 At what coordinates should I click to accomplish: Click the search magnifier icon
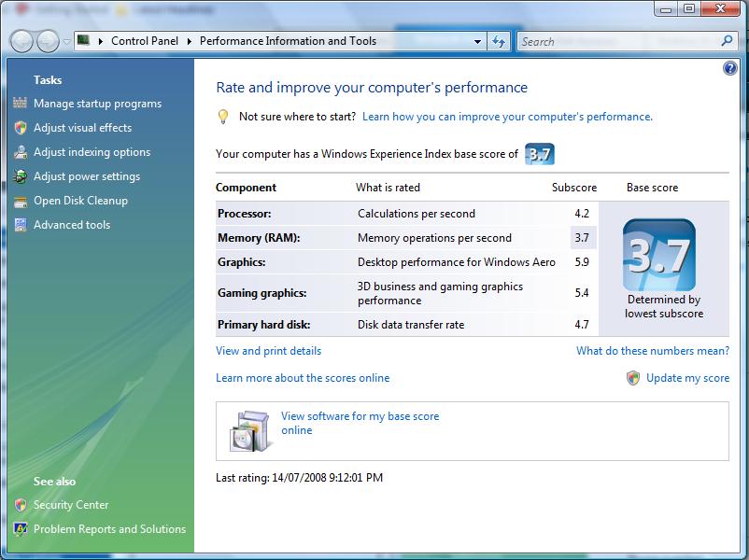click(727, 41)
